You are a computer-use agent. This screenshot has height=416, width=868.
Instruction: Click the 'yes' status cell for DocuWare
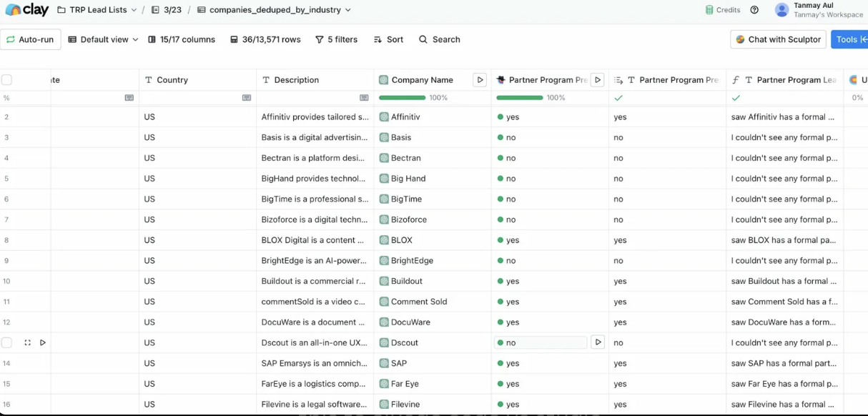click(x=549, y=322)
